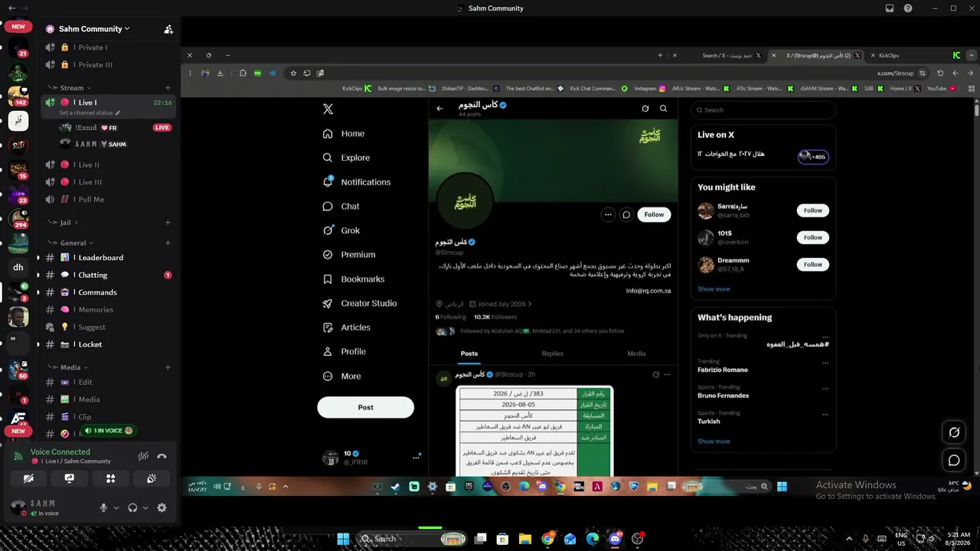Open account switcher dots beside 10 profile
This screenshot has height=551, width=980.
point(416,458)
